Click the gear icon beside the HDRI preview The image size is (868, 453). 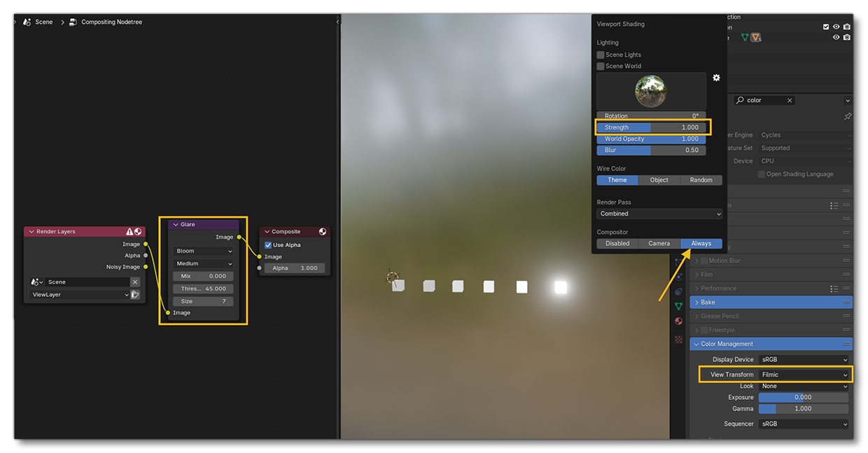716,78
